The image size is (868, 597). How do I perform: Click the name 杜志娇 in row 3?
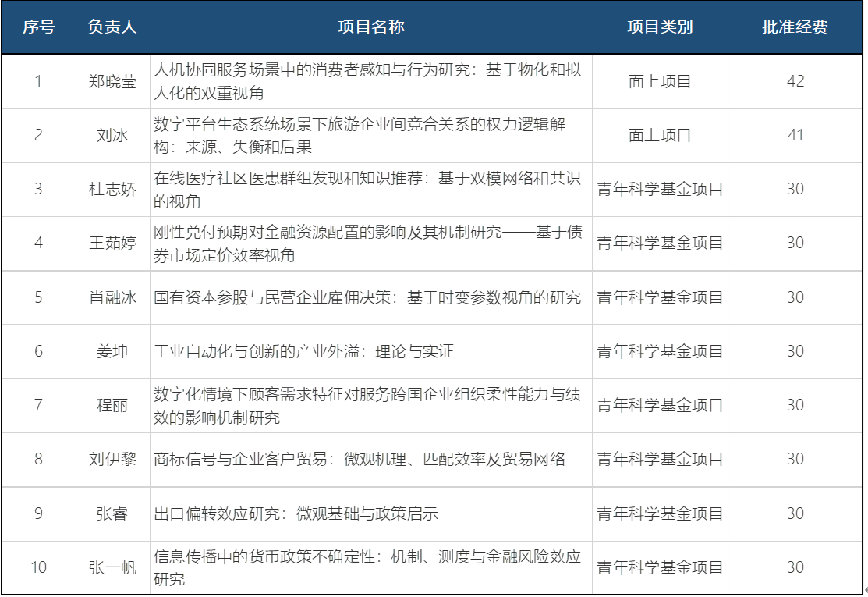pos(112,189)
